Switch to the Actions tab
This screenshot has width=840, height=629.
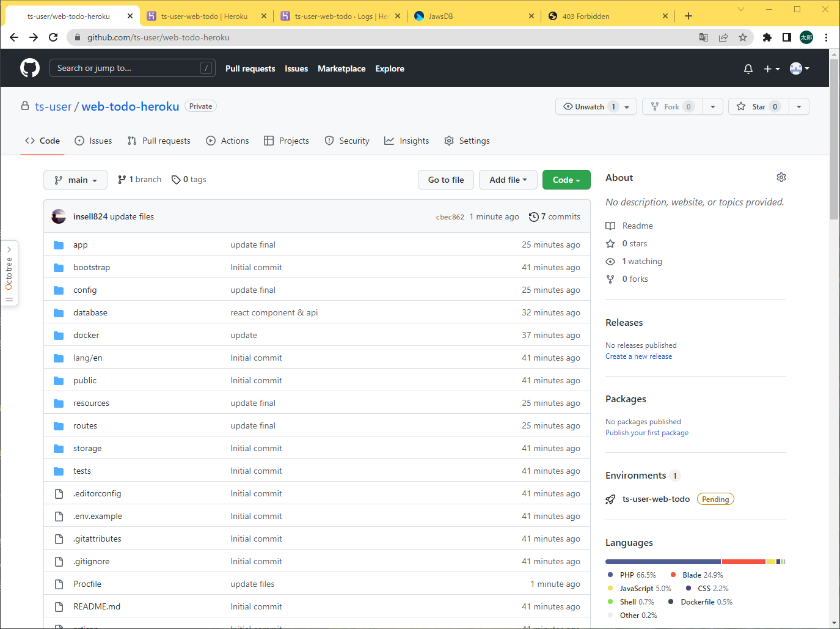click(x=227, y=141)
